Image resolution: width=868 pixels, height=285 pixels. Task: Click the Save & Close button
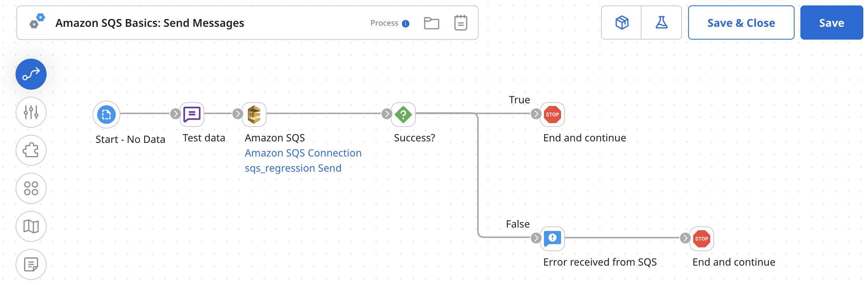741,23
